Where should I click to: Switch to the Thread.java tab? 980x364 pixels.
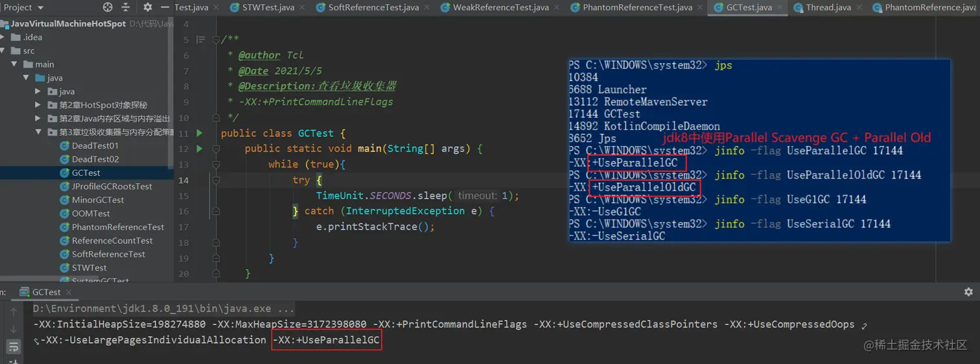coord(828,8)
